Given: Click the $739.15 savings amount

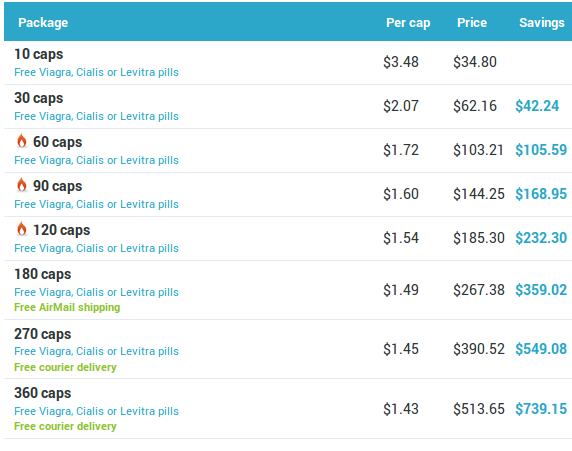Looking at the screenshot, I should (541, 409).
